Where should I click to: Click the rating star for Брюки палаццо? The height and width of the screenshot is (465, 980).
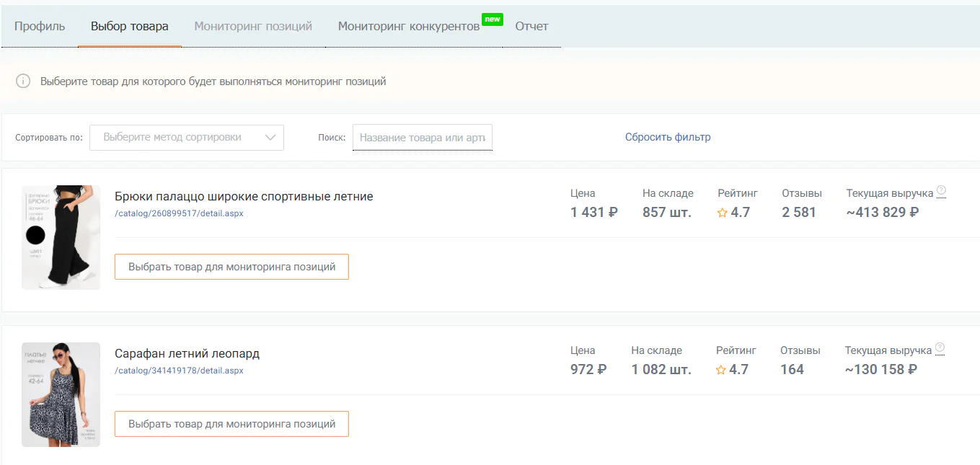click(x=723, y=213)
